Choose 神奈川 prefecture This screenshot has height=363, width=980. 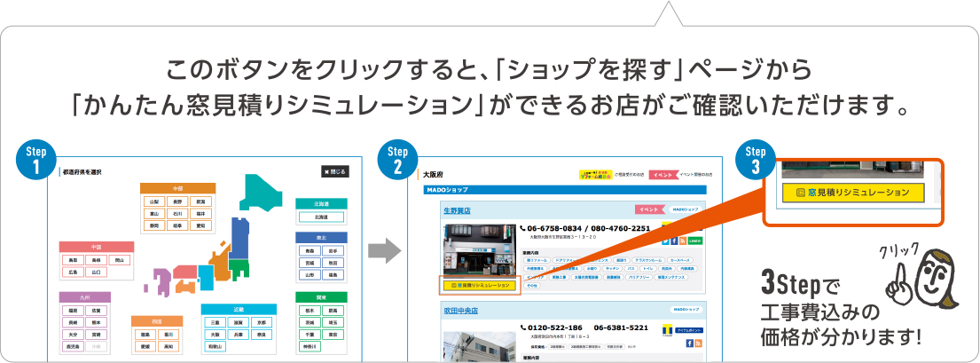(x=310, y=346)
